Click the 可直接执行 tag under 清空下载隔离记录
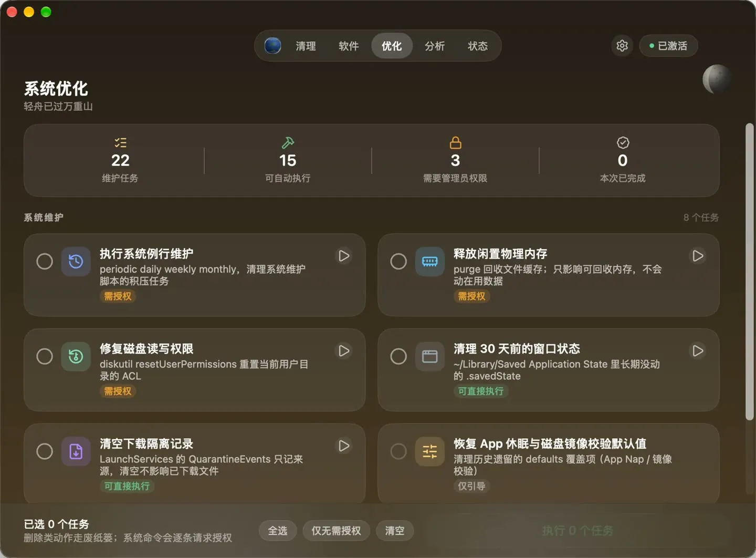 pos(127,487)
